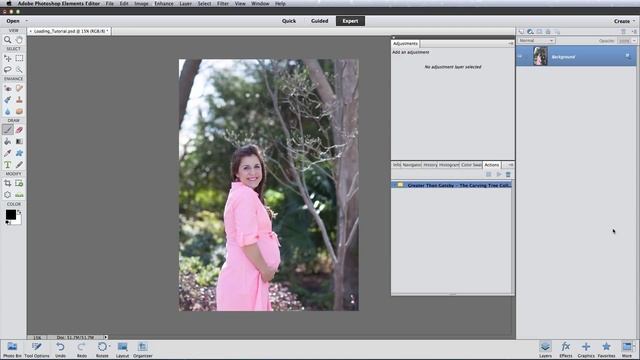Open the Adjustments panel flyout menu

tap(510, 43)
